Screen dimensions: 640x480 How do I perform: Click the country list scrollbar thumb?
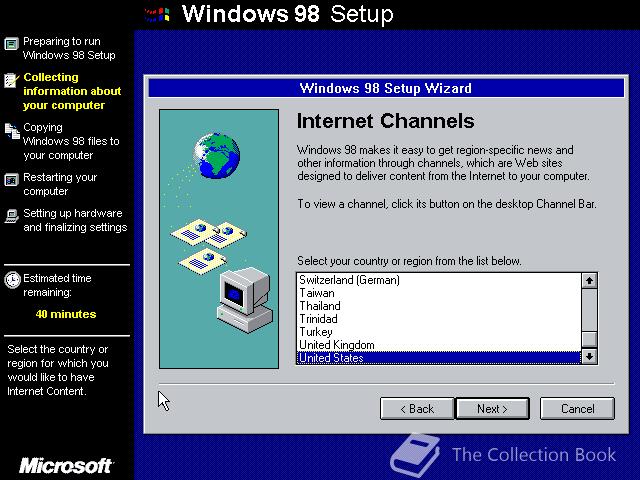coord(589,339)
